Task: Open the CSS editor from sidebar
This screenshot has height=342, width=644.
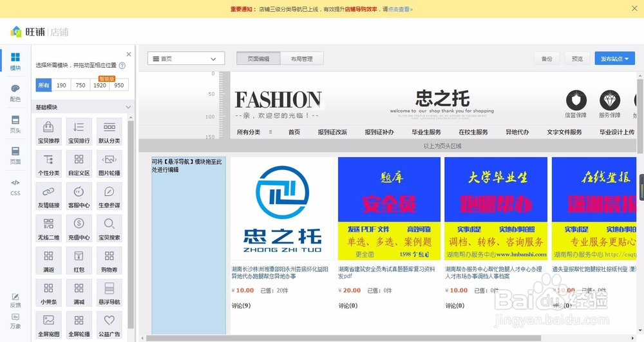Action: point(15,187)
